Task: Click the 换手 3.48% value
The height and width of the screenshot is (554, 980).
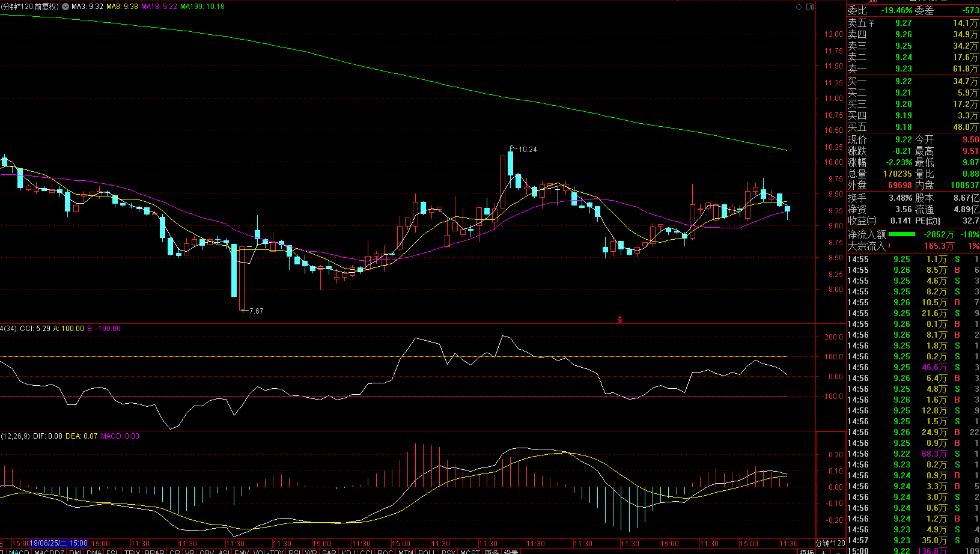Action: [901, 198]
